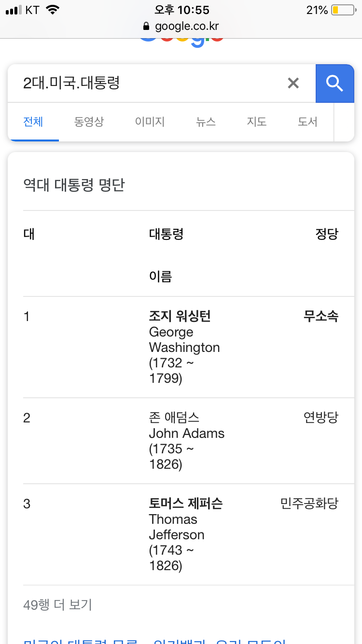The height and width of the screenshot is (644, 362).
Task: Tap the battery icon in status bar
Action: (343, 10)
